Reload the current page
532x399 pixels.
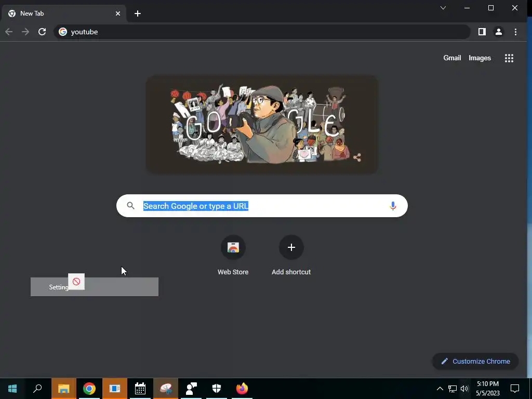(42, 32)
